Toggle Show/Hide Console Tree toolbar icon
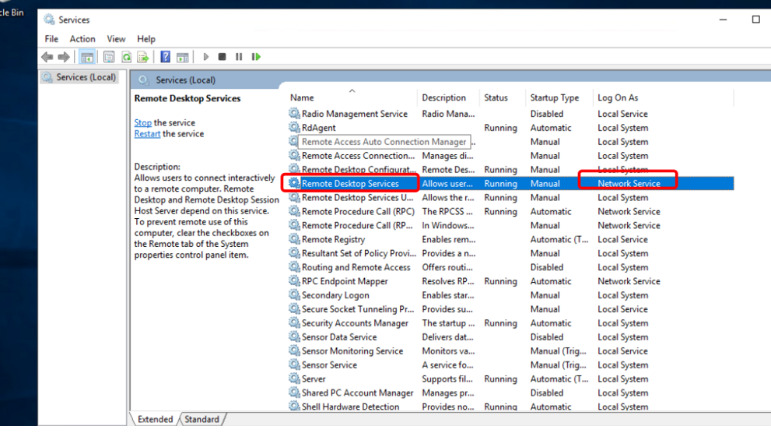Screen dimensions: 771x436 [x=87, y=57]
